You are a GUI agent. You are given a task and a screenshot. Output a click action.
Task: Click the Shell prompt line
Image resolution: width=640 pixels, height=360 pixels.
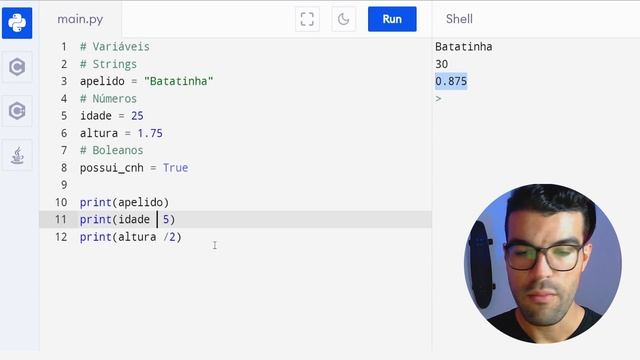pyautogui.click(x=438, y=99)
